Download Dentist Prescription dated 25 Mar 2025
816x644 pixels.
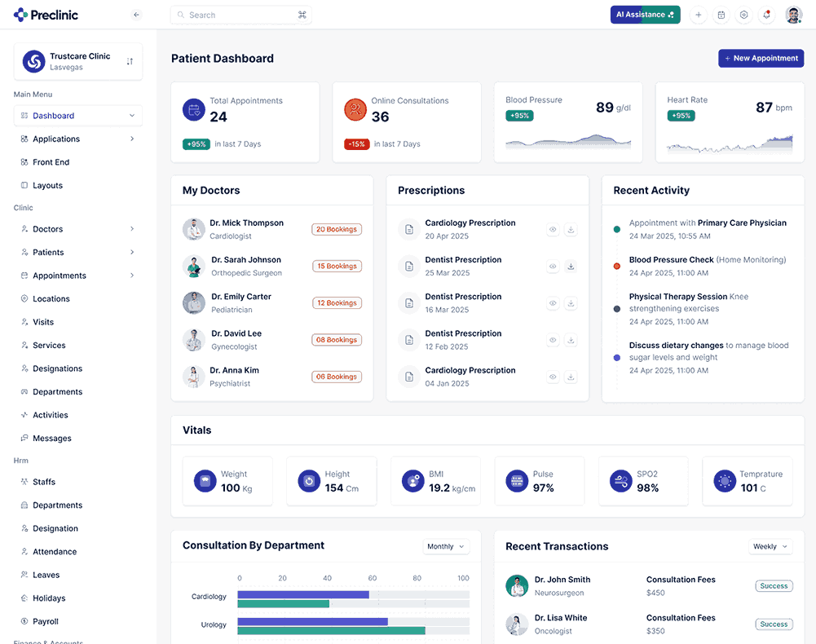point(571,266)
